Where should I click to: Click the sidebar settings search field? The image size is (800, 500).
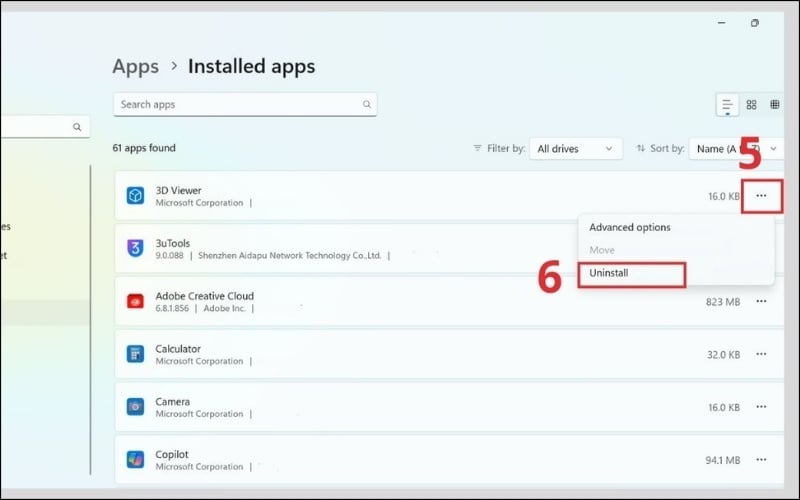pyautogui.click(x=45, y=127)
